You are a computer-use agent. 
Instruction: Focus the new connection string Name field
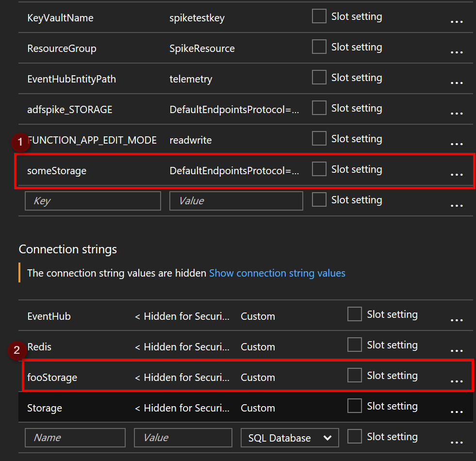point(75,438)
